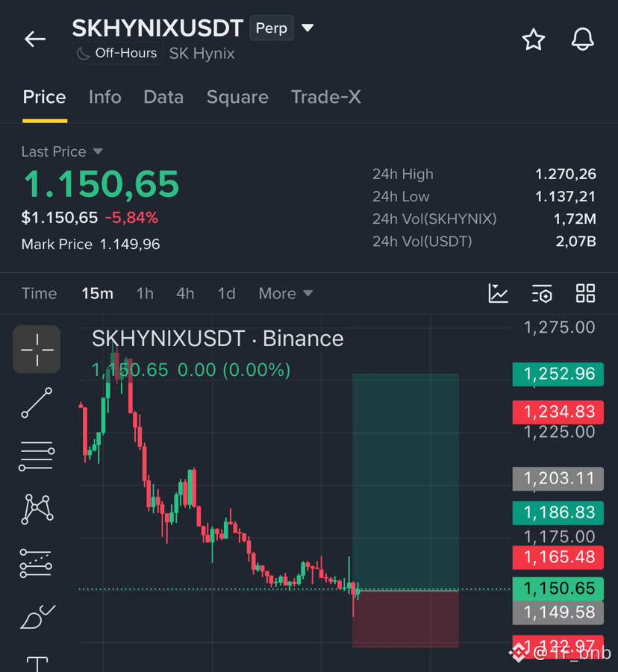
Task: Click the 24h Vol(SKHYNIX) value 1,72M
Action: tap(575, 219)
